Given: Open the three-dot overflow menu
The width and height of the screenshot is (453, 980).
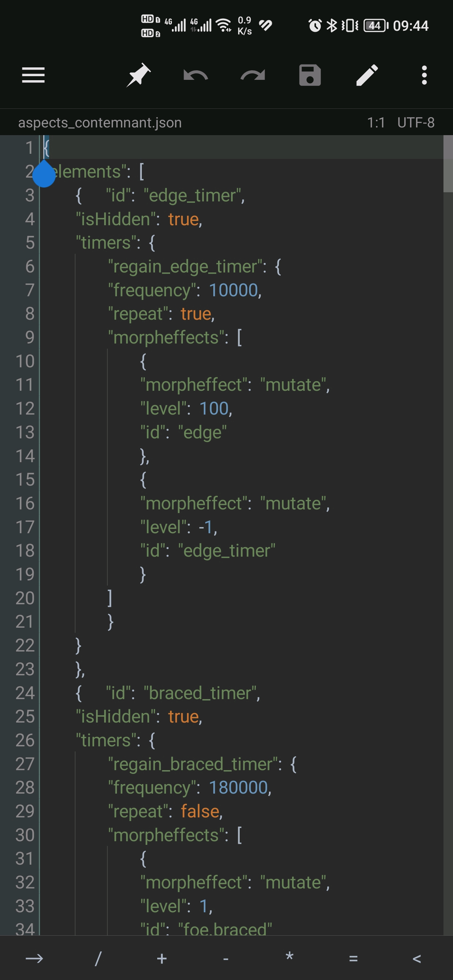Looking at the screenshot, I should point(424,75).
